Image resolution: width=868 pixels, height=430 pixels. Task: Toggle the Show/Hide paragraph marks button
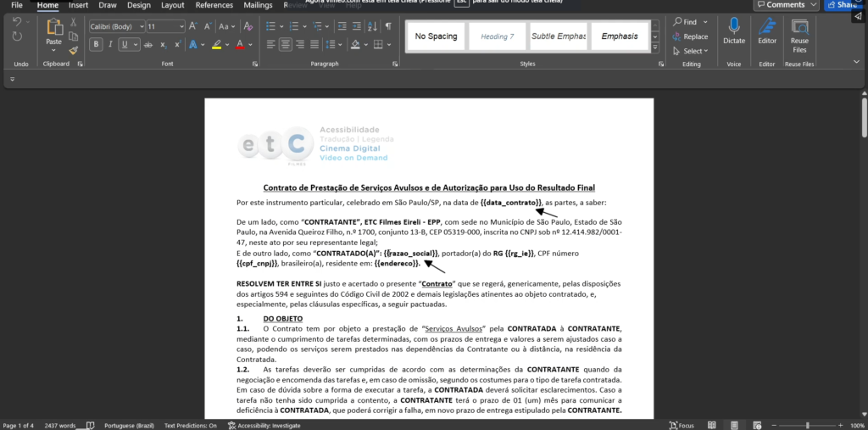pos(388,26)
